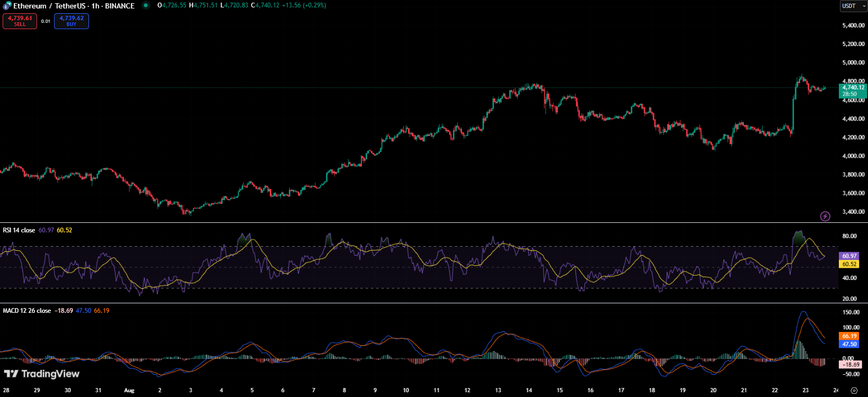Viewport: 868px width, 397px height.
Task: Click the 0.01 spread value between Sell and Buy
Action: [x=46, y=21]
